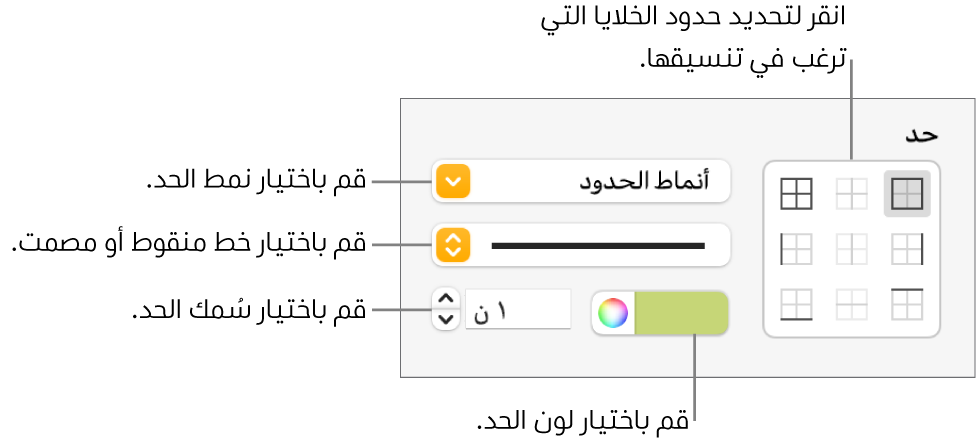Select the middle icon in the bottom row
The height and width of the screenshot is (444, 976).
[x=851, y=302]
